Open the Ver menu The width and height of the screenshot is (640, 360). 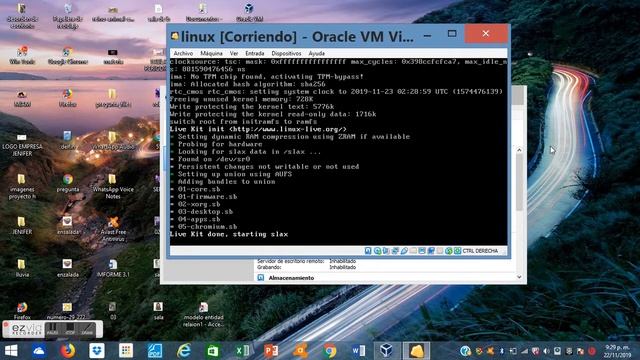[x=234, y=53]
